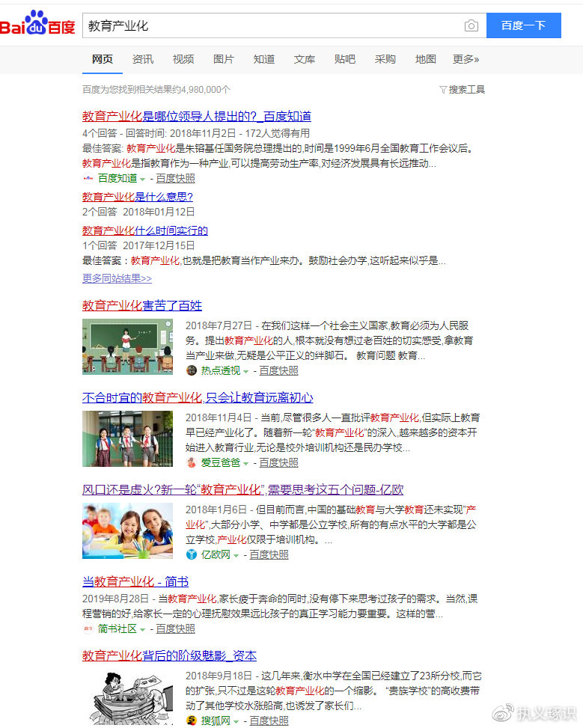Image resolution: width=583 pixels, height=728 pixels.
Task: Open 百度快照 for 热点透视 result
Action: coord(278,370)
